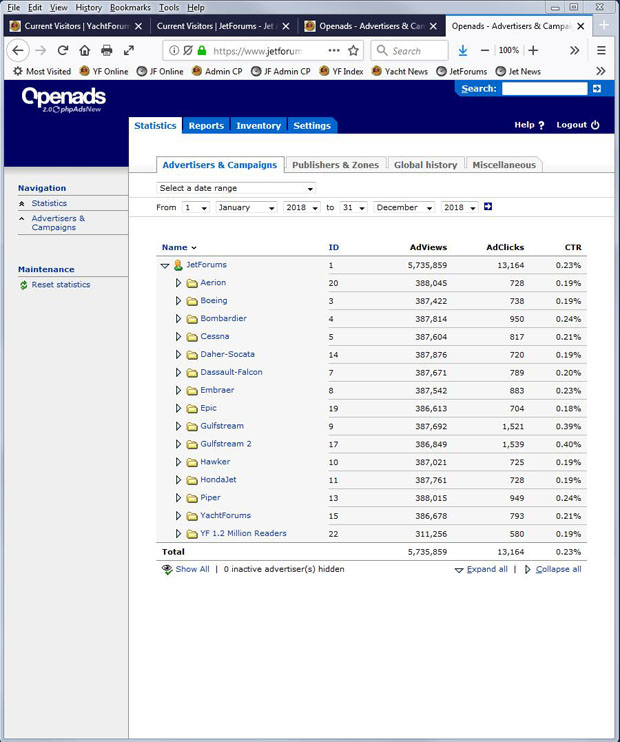The height and width of the screenshot is (742, 620).
Task: Toggle full screen arrows icon
Action: coord(129,50)
